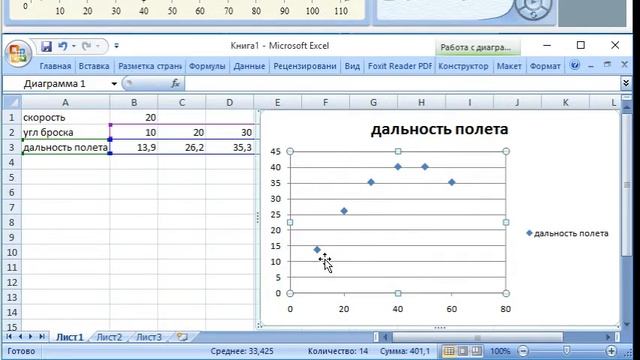Insert a new worksheet tab icon

[182, 337]
